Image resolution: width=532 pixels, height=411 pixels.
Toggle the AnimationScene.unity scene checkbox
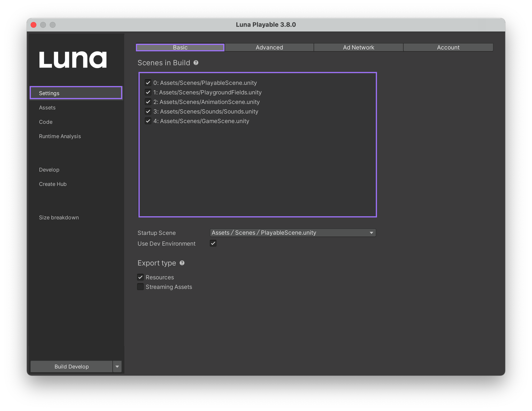(148, 102)
